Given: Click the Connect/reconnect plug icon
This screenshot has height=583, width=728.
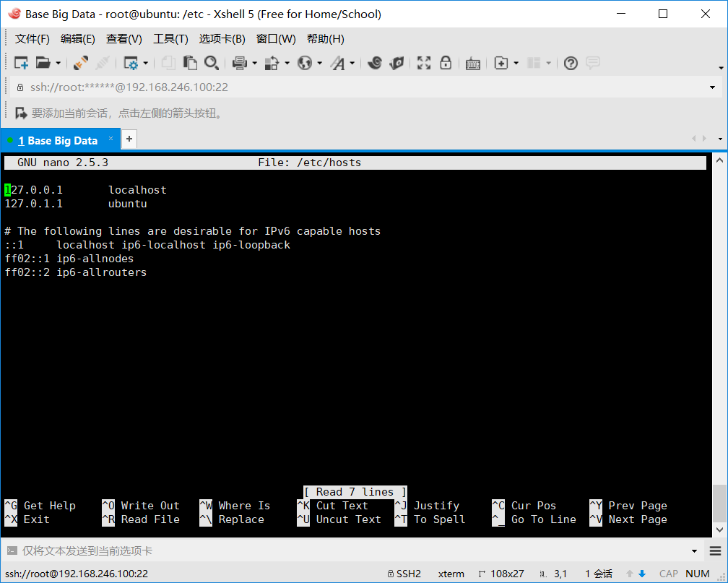Looking at the screenshot, I should pos(81,63).
